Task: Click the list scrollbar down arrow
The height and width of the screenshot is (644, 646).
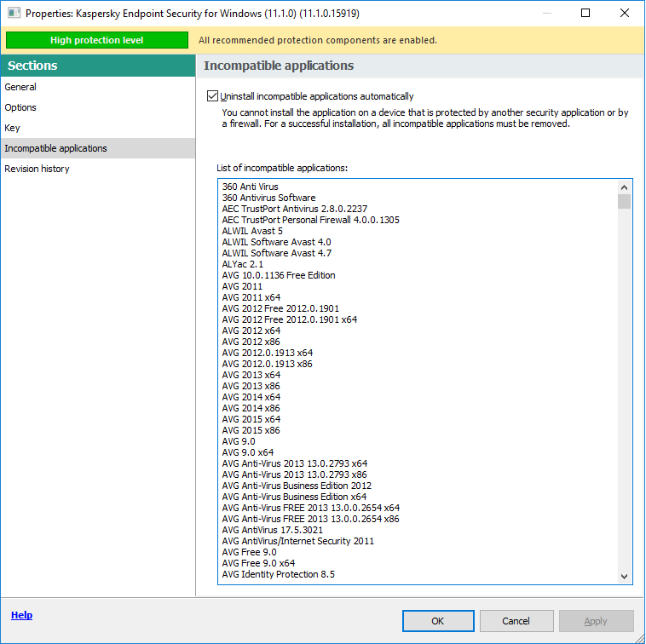Action: coord(624,576)
